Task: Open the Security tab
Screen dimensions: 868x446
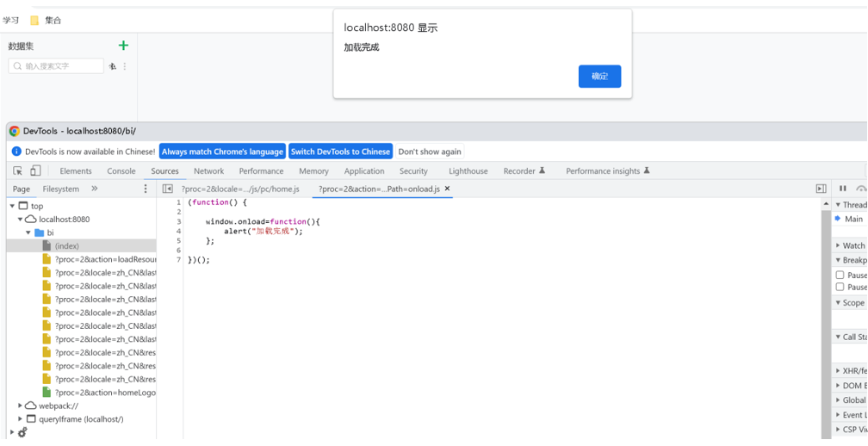Action: 413,171
